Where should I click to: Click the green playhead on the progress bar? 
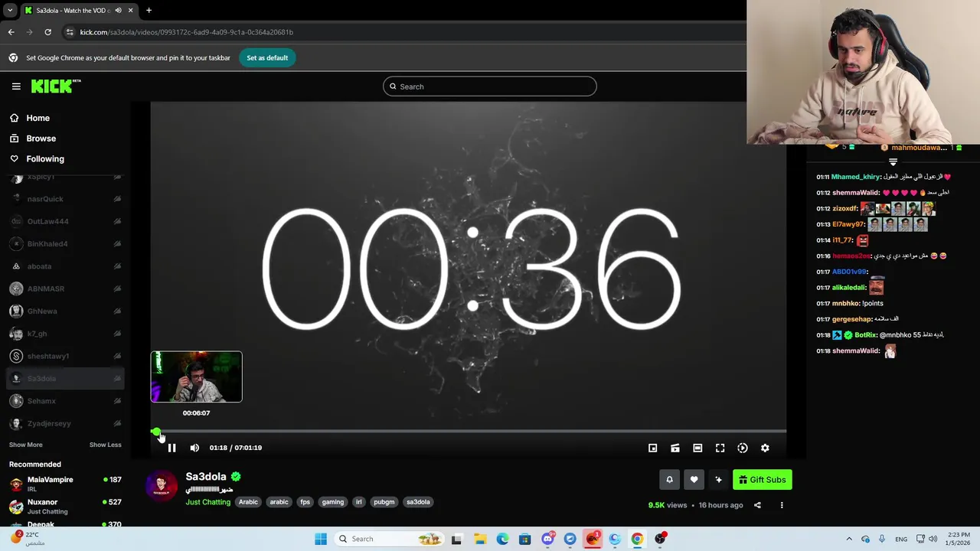pyautogui.click(x=156, y=432)
